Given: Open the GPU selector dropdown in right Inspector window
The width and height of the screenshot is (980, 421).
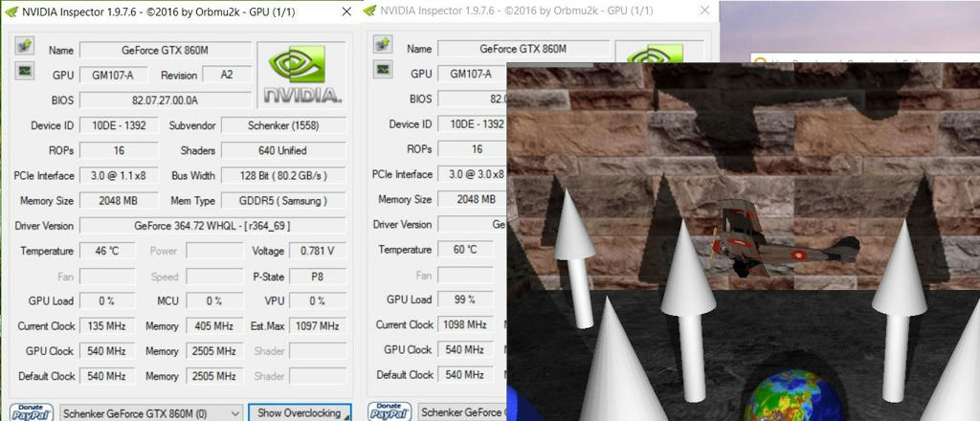Looking at the screenshot, I should [x=462, y=412].
